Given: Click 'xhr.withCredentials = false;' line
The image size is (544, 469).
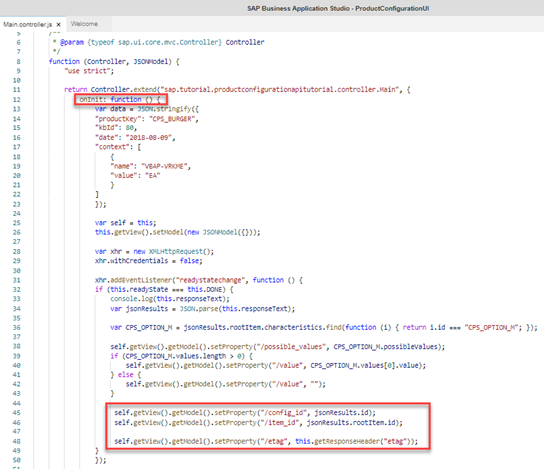Looking at the screenshot, I should pos(148,261).
